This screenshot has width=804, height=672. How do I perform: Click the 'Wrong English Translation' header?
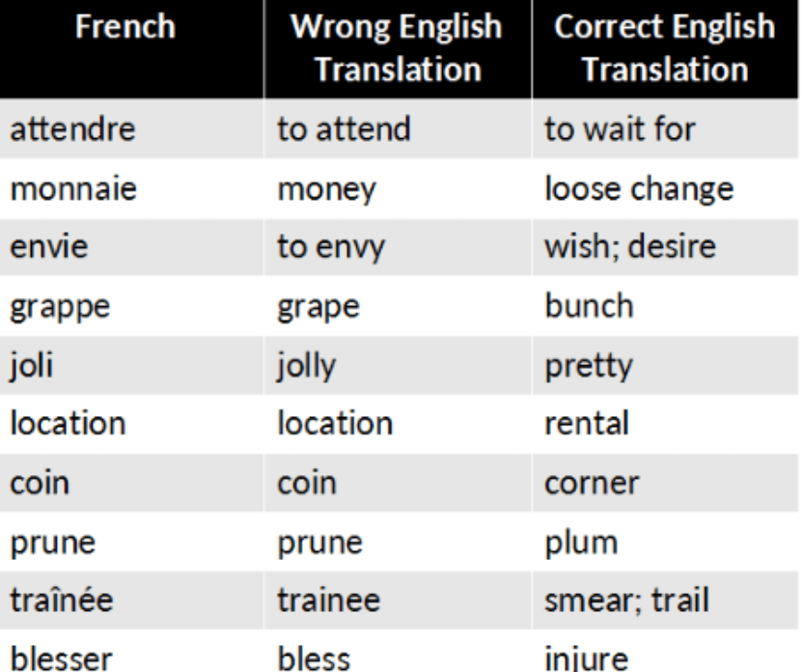[397, 49]
